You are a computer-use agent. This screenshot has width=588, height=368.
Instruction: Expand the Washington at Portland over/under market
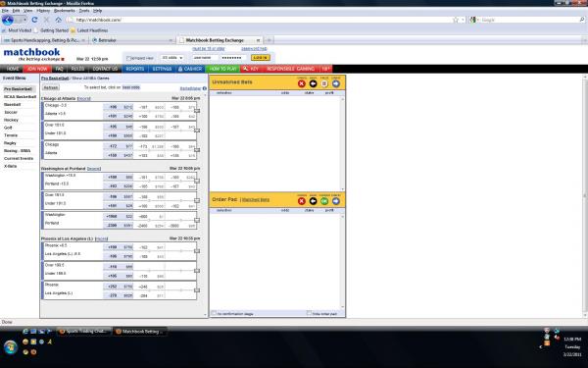[x=197, y=200]
